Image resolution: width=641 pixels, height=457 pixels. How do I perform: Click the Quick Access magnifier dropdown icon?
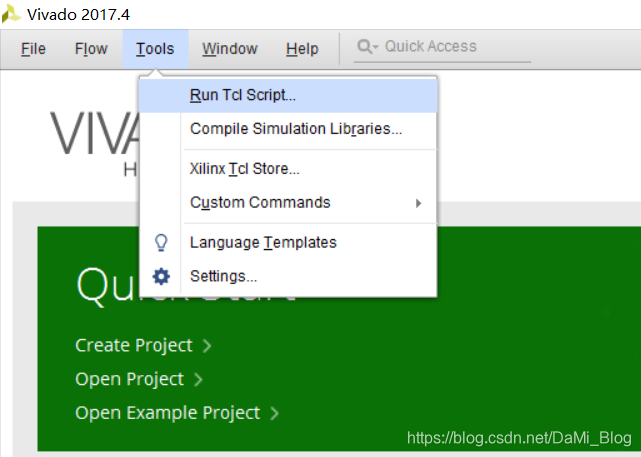[x=368, y=47]
